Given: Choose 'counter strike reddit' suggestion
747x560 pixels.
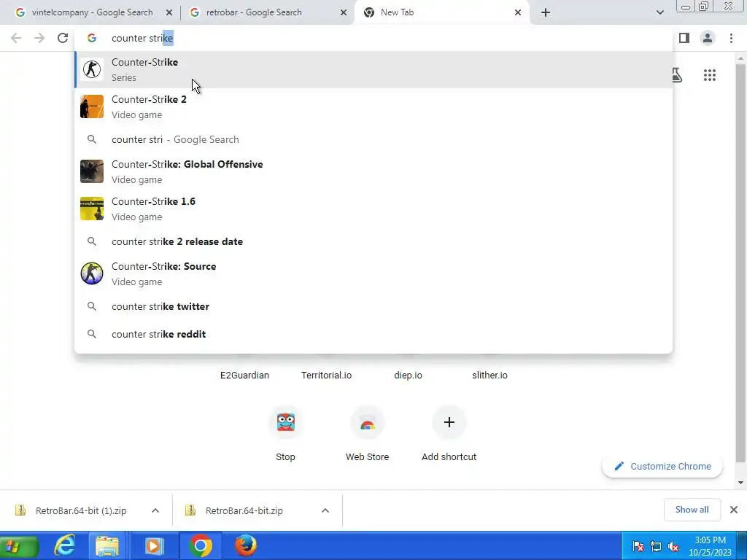Looking at the screenshot, I should (x=373, y=334).
